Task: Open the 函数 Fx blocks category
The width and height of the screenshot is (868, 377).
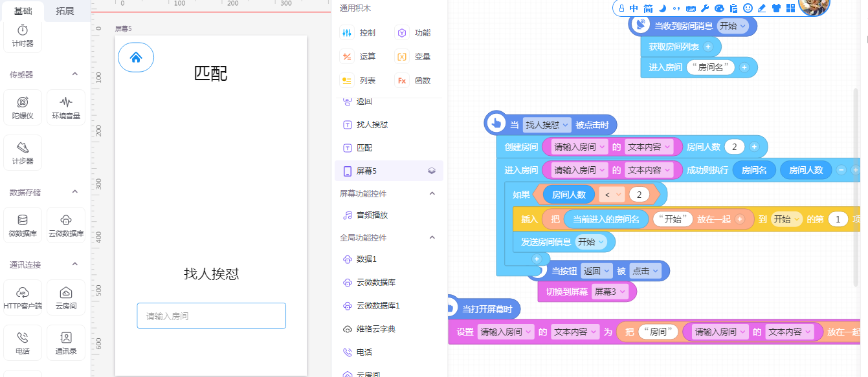Action: 414,81
